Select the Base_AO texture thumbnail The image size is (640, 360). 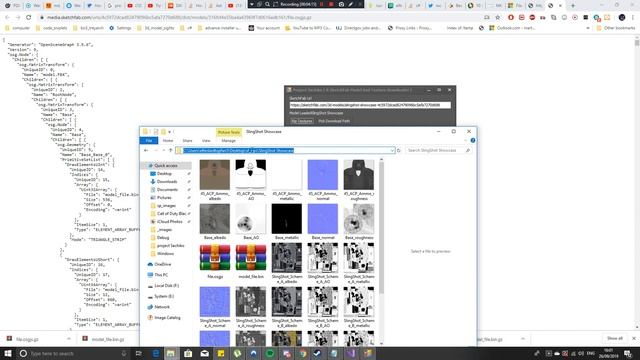251,219
